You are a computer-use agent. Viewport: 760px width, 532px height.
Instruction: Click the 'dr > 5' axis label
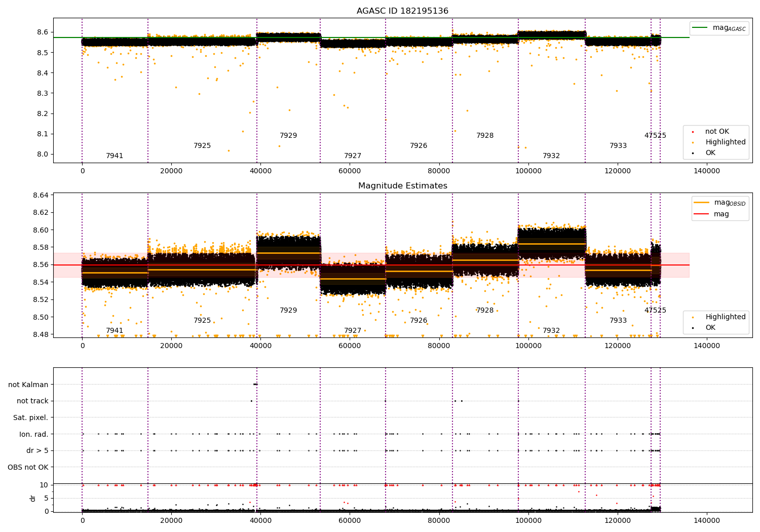click(37, 451)
